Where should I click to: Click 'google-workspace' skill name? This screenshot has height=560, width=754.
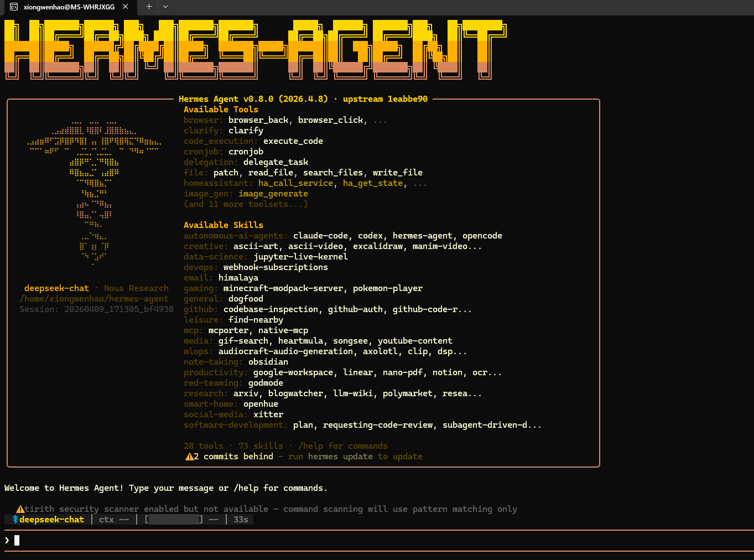[x=293, y=372]
